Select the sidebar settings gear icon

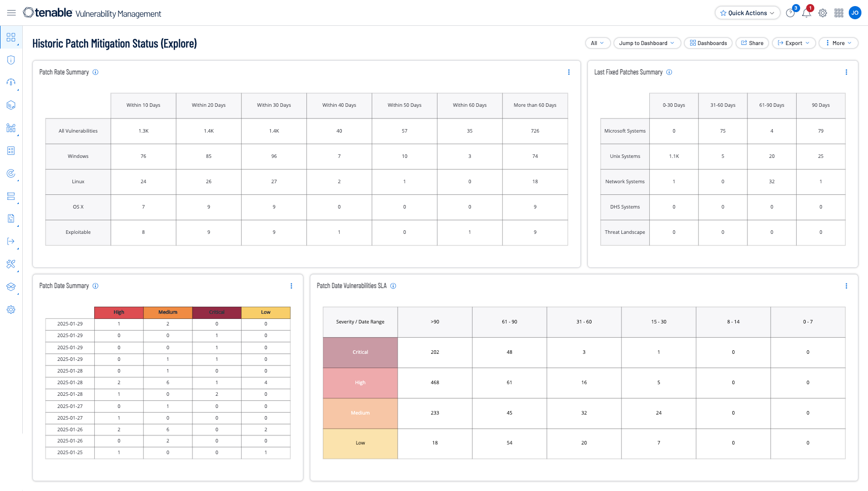tap(11, 309)
